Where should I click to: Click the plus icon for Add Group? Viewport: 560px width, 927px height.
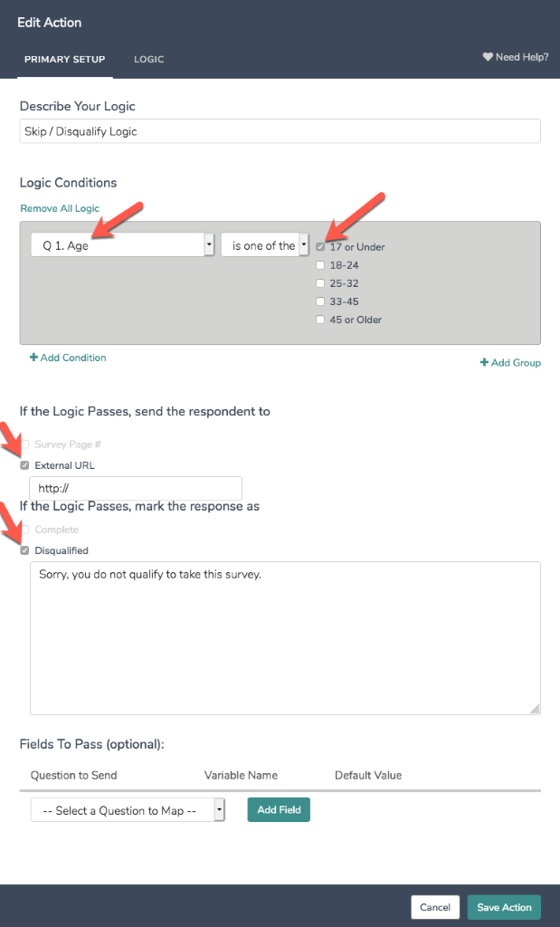[484, 363]
